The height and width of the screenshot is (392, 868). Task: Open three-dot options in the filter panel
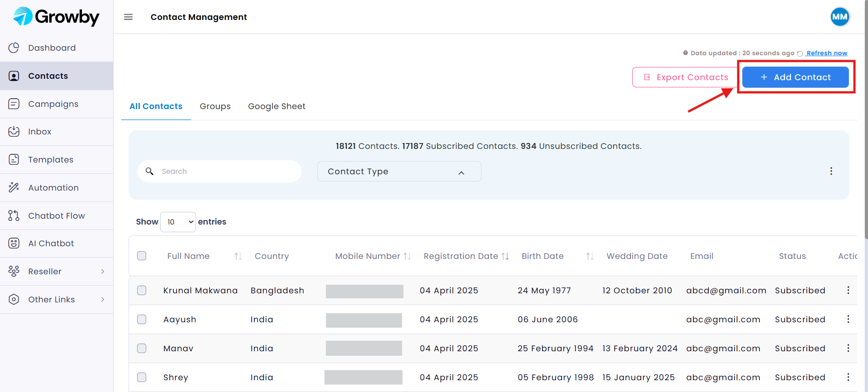pyautogui.click(x=831, y=171)
